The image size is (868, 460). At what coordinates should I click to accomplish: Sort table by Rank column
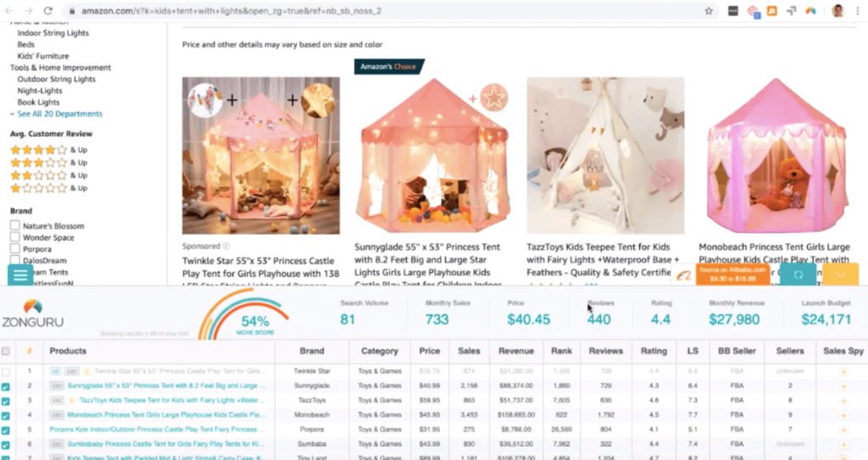(x=561, y=351)
